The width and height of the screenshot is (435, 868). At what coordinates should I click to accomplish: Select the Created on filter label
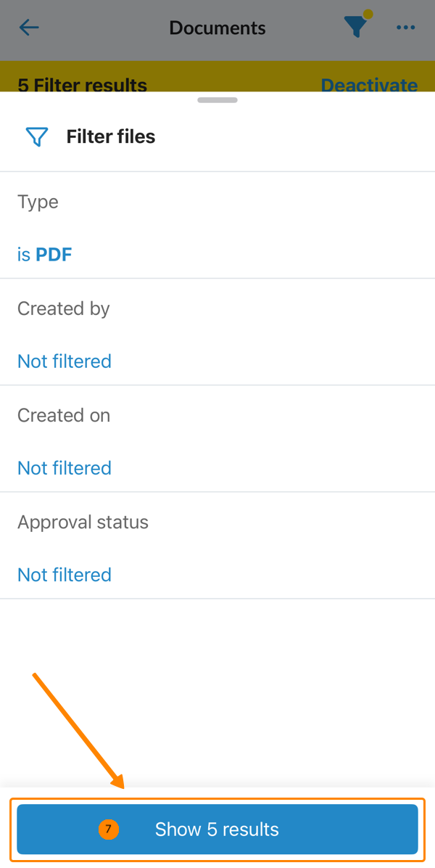pos(64,415)
